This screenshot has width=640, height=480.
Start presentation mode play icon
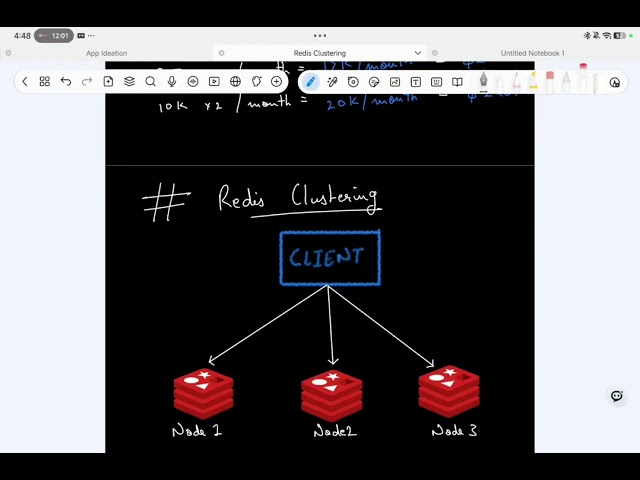[x=214, y=82]
